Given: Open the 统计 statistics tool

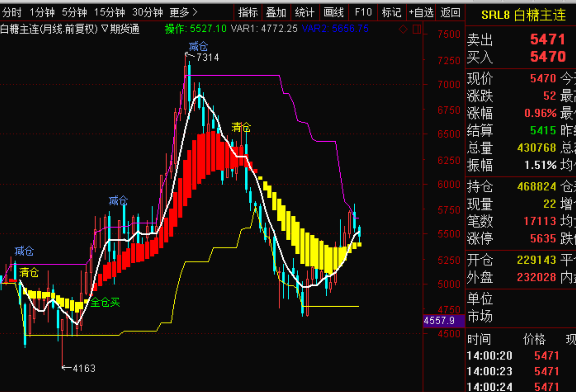Looking at the screenshot, I should coord(305,13).
